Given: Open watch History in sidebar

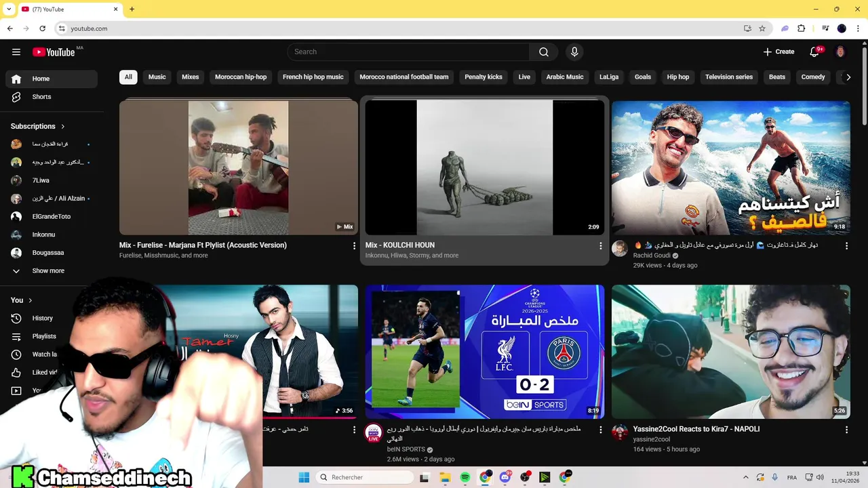Looking at the screenshot, I should pos(52,318).
